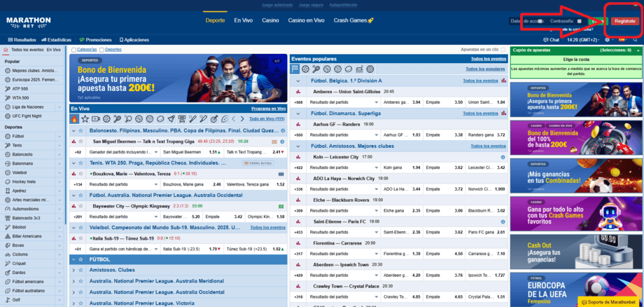The height and width of the screenshot is (307, 644).
Task: Enable the Apuestas en un clic checkbox
Action: pyautogui.click(x=503, y=50)
